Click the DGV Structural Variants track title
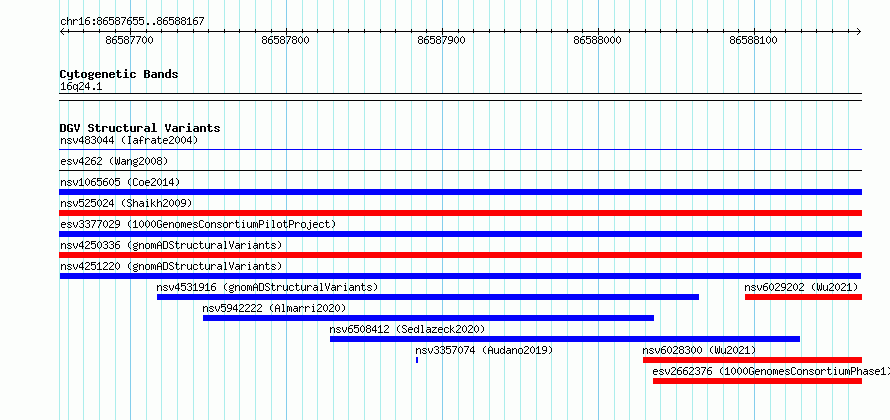 coord(140,128)
